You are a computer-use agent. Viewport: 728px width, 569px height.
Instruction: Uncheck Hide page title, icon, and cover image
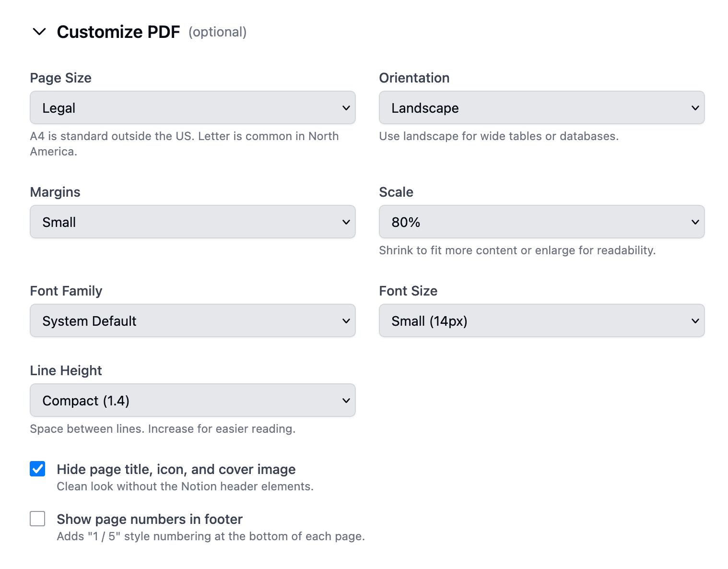point(37,469)
